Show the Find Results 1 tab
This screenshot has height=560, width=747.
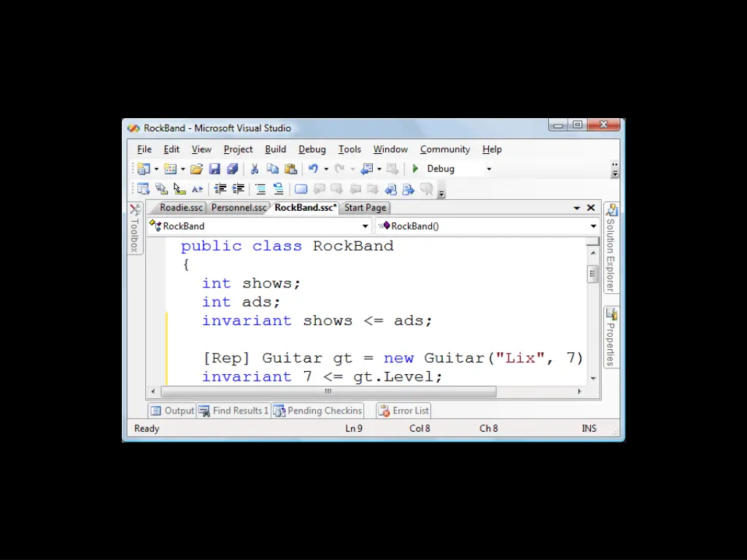pos(234,411)
